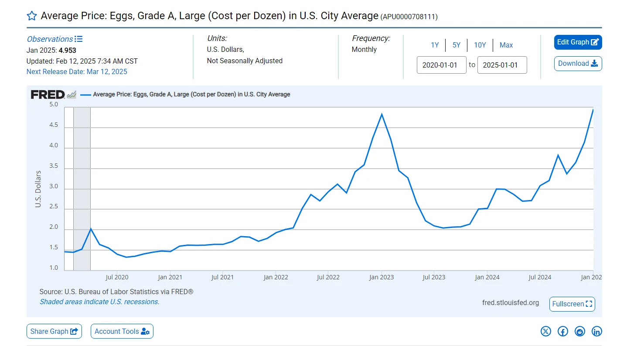Screen dimensions: 644x346
Task: Click the favorite star icon beside the title
Action: [32, 16]
